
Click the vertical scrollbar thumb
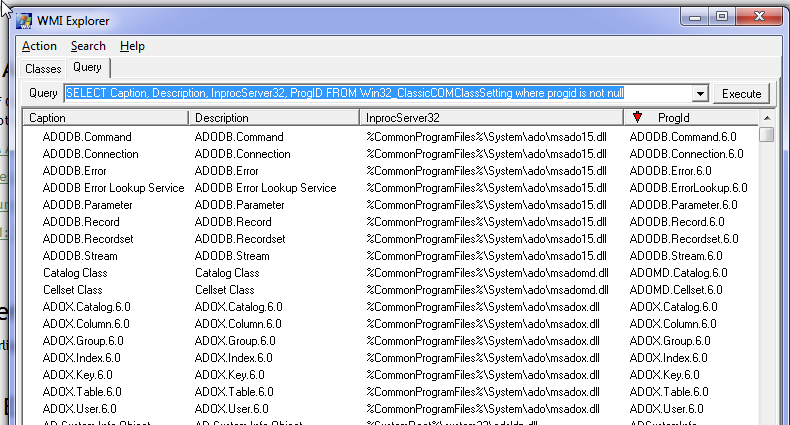767,134
